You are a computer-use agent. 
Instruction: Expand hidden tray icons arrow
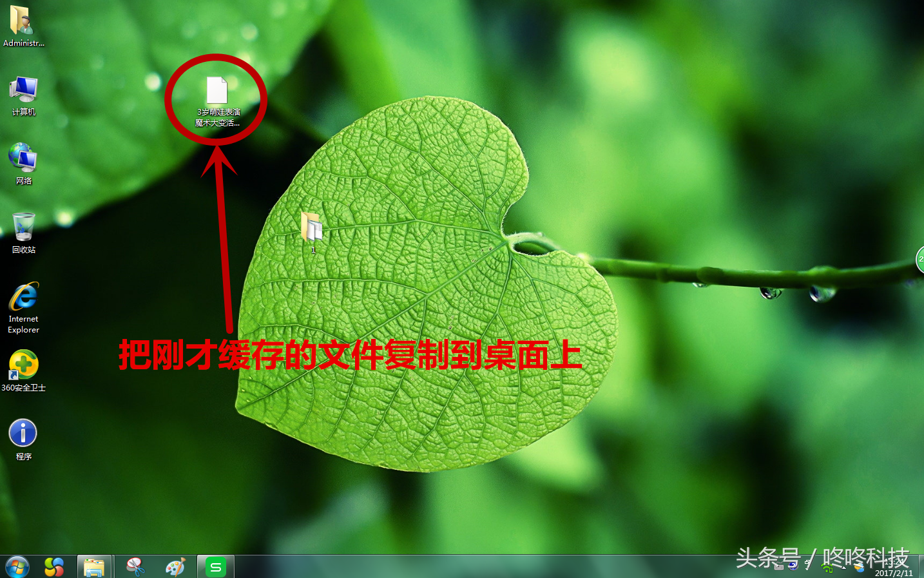[x=844, y=568]
